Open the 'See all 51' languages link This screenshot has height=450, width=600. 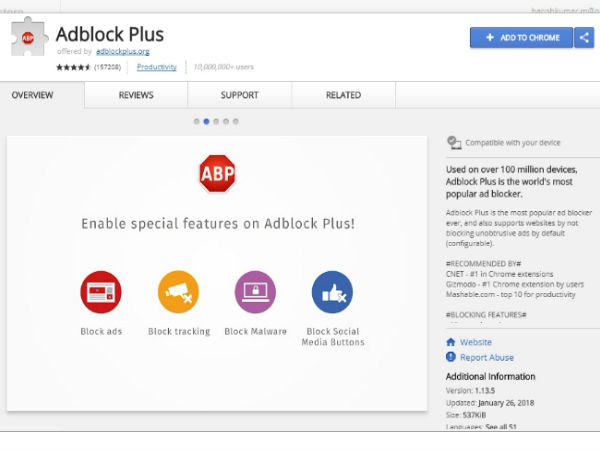click(x=501, y=427)
